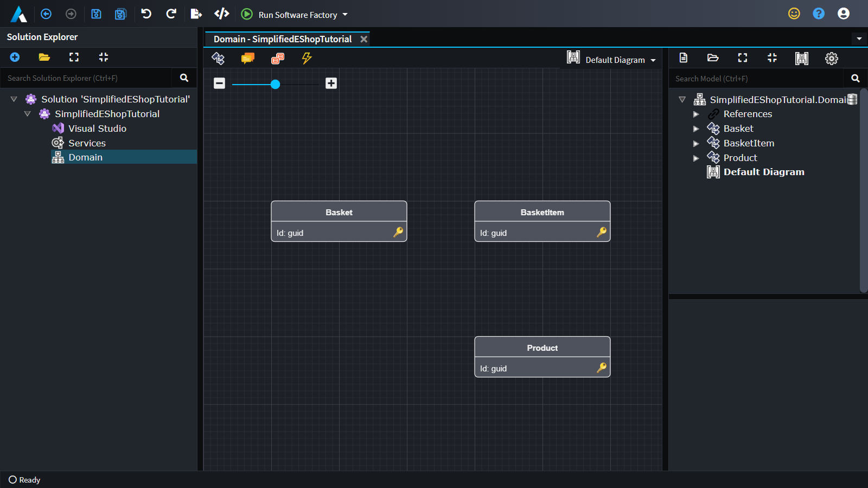Viewport: 868px width, 488px height.
Task: Click the red stacked boxes icon in diagram toolbar
Action: 278,58
